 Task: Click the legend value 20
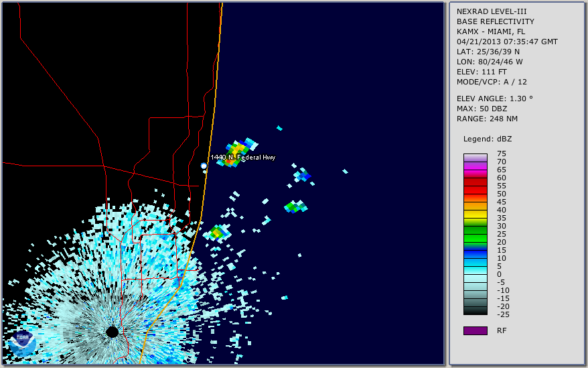502,242
